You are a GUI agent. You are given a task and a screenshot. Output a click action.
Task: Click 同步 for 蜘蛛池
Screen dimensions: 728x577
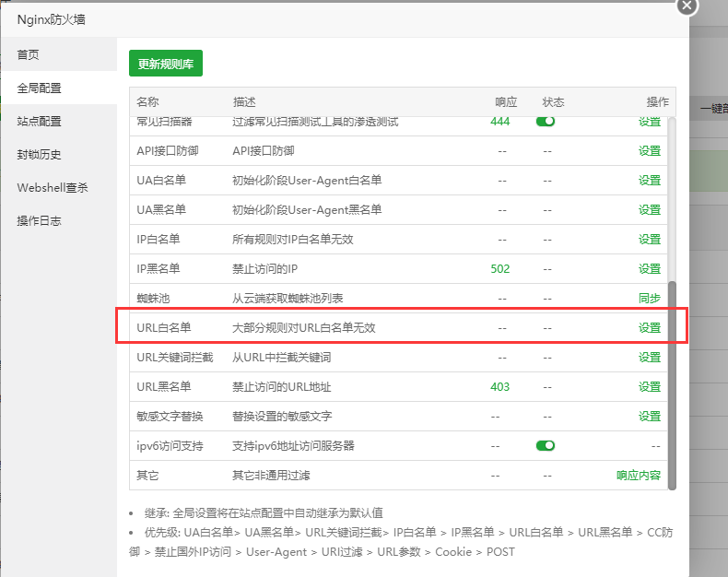point(650,298)
